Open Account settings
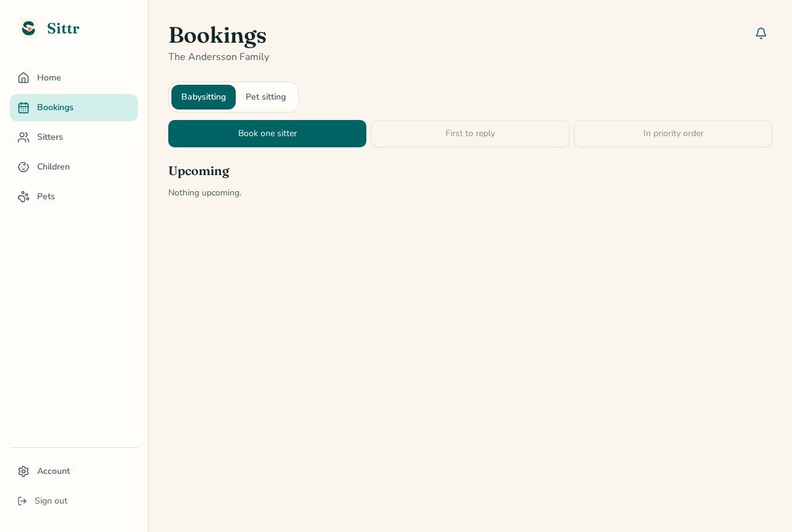The width and height of the screenshot is (792, 532). pyautogui.click(x=74, y=471)
